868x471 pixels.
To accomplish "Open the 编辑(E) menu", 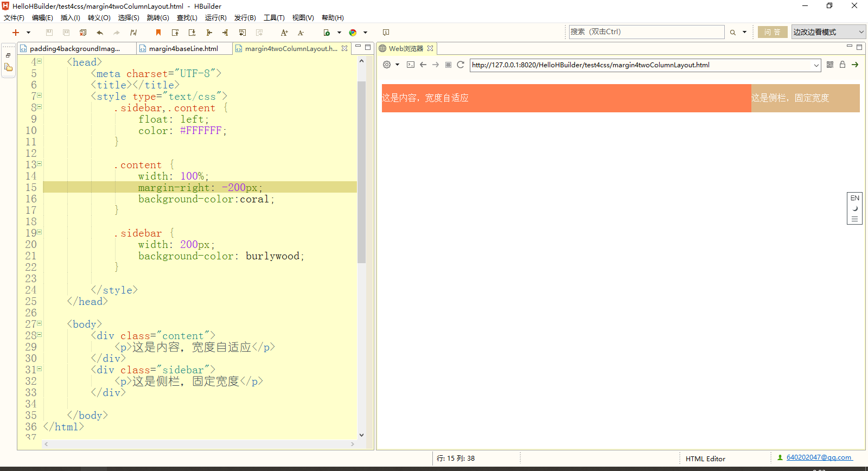I will click(x=42, y=18).
